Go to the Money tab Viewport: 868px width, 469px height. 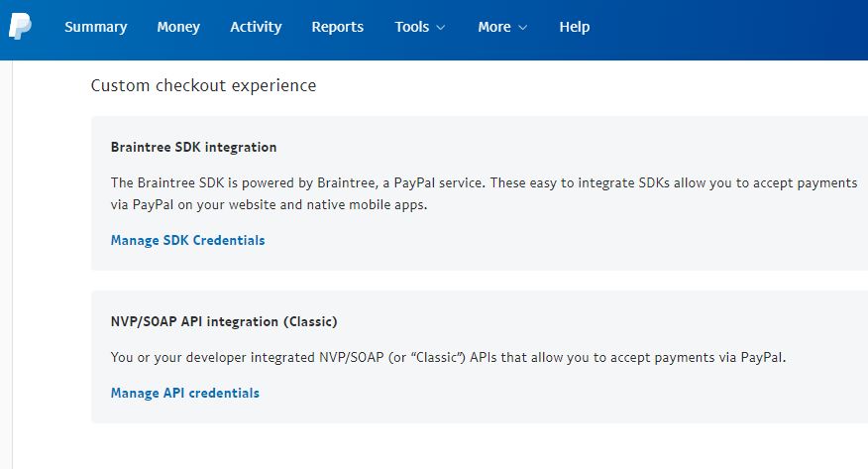point(178,27)
